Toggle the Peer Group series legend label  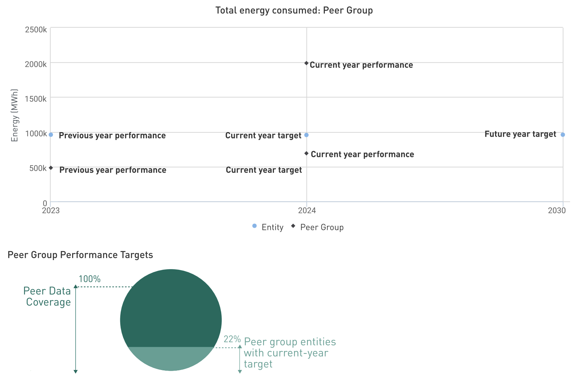tap(322, 227)
